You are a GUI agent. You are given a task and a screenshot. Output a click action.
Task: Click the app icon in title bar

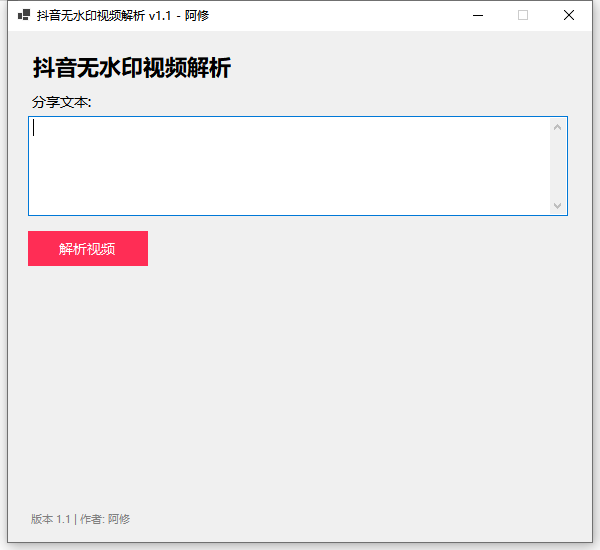(x=24, y=15)
